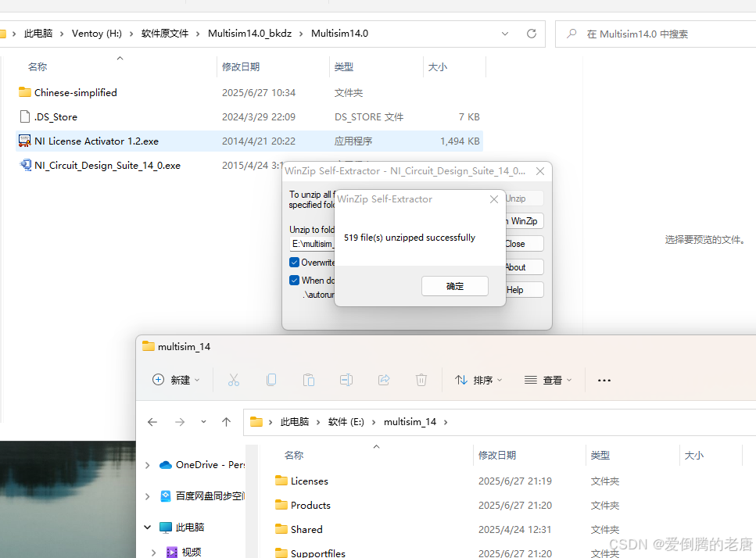Screen dimensions: 756x558
Task: Sort by 大小 column in Multisim14.0 window
Action: tap(437, 66)
